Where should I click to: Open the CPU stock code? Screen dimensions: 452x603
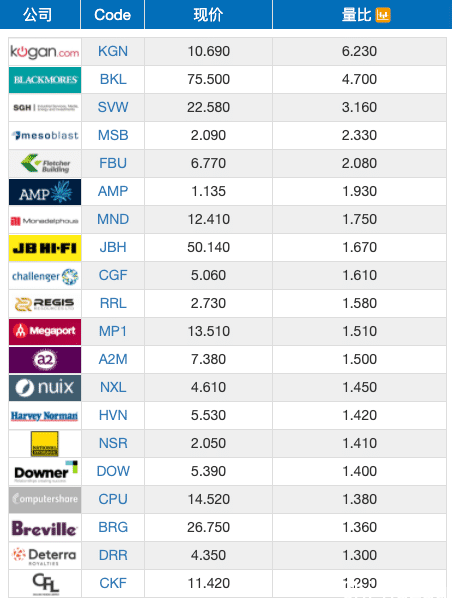click(x=113, y=499)
